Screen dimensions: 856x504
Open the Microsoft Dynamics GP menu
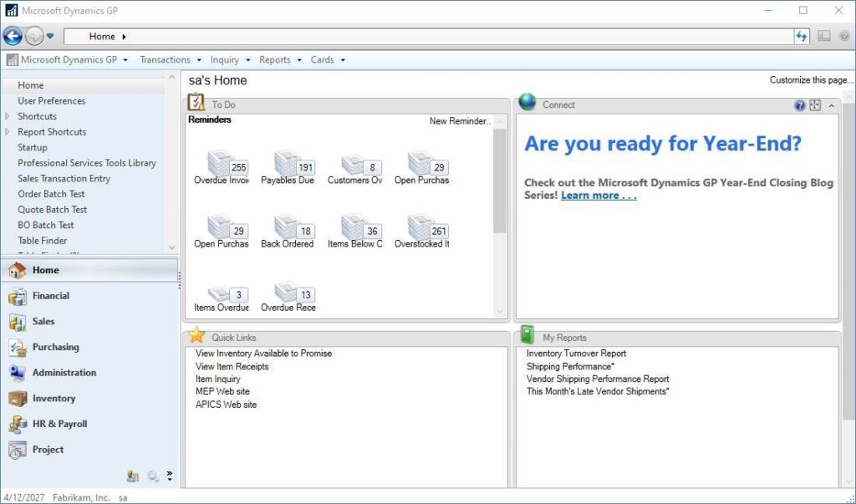(x=67, y=59)
